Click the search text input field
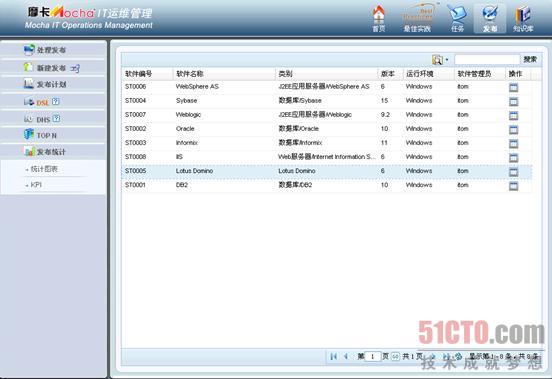Image resolution: width=552 pixels, height=379 pixels. point(487,59)
